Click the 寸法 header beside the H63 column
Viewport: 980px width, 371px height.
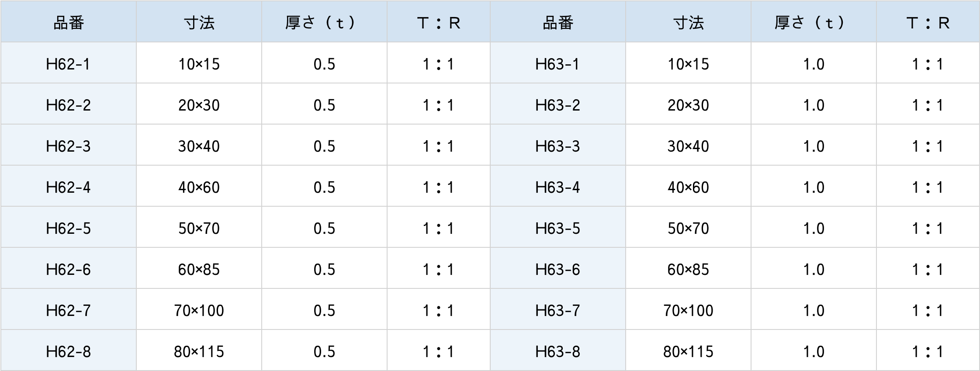point(688,23)
